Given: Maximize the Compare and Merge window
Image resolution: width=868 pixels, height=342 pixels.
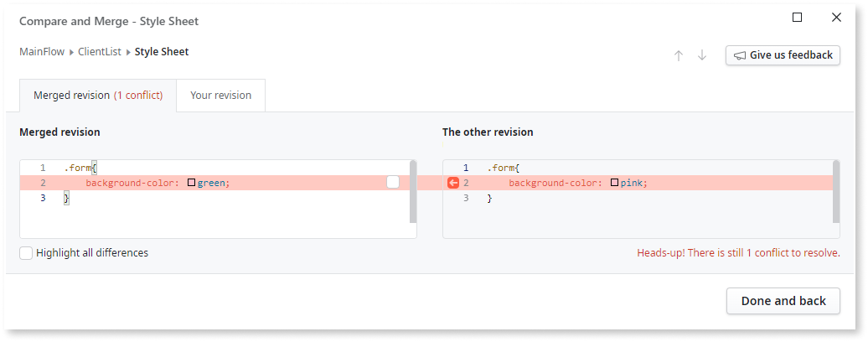Looking at the screenshot, I should coord(798,18).
